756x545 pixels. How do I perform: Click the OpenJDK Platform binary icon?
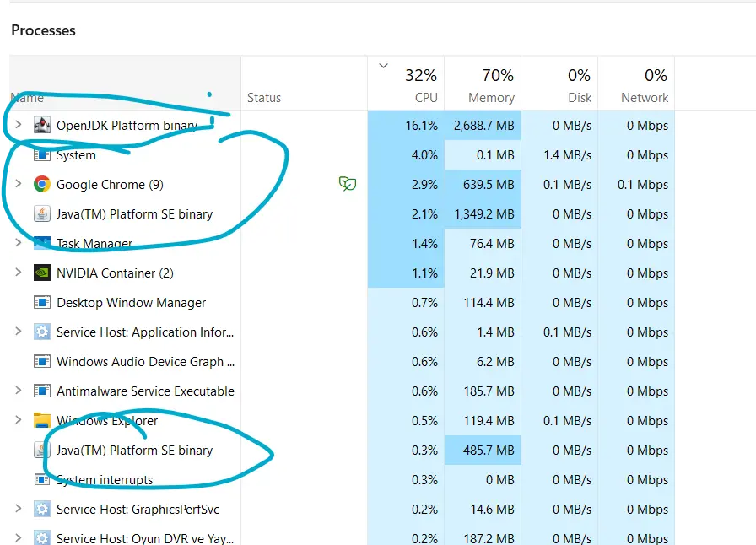42,126
